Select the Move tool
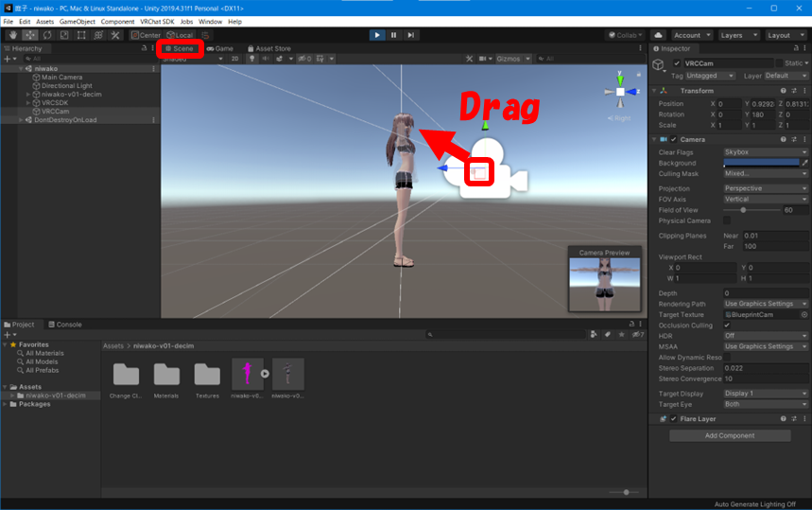Screen dimensions: 812x510 [29, 35]
